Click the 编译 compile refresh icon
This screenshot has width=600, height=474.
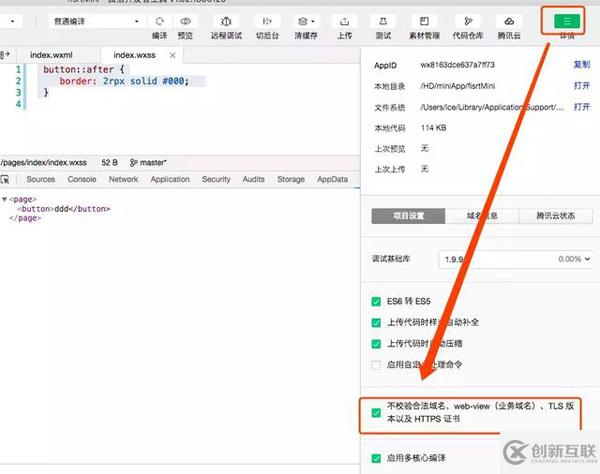(x=160, y=21)
